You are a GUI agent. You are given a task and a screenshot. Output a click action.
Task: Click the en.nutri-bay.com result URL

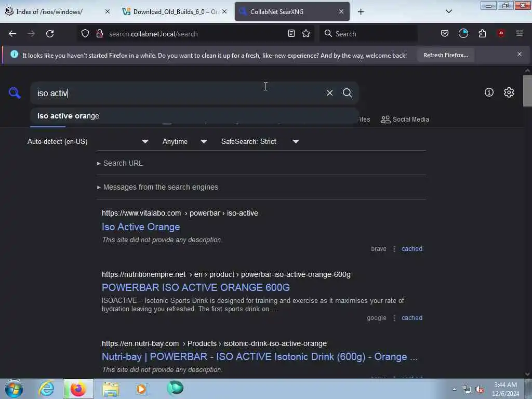pos(214,344)
